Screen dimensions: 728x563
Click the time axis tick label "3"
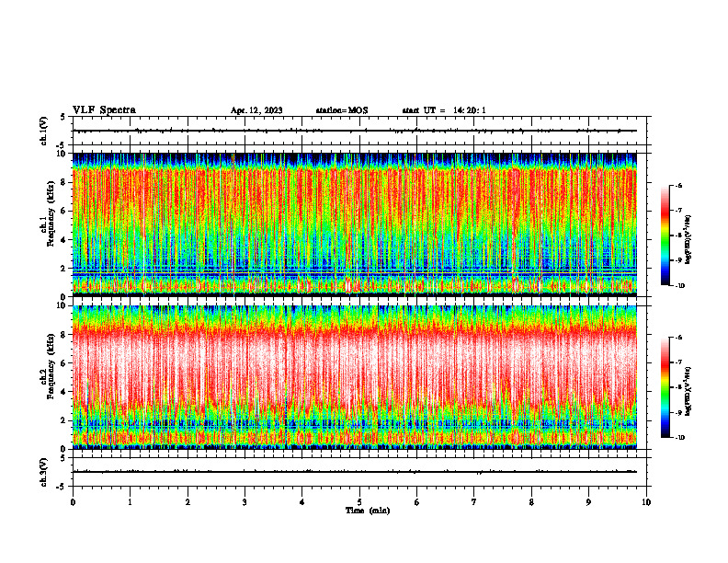(x=245, y=502)
